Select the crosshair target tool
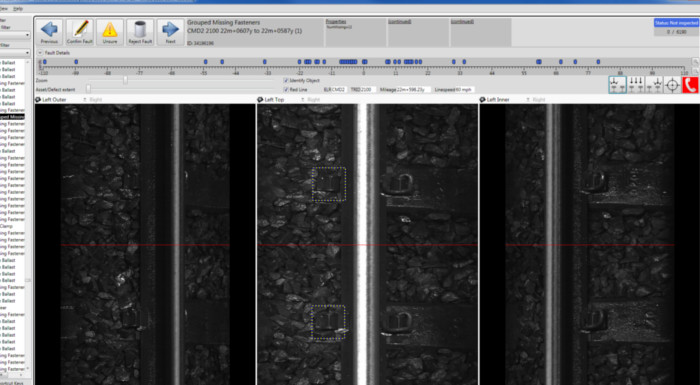 [x=672, y=84]
